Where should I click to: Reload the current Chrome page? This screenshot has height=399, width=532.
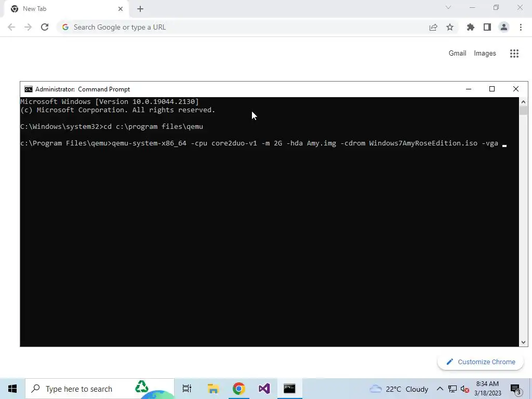45,27
